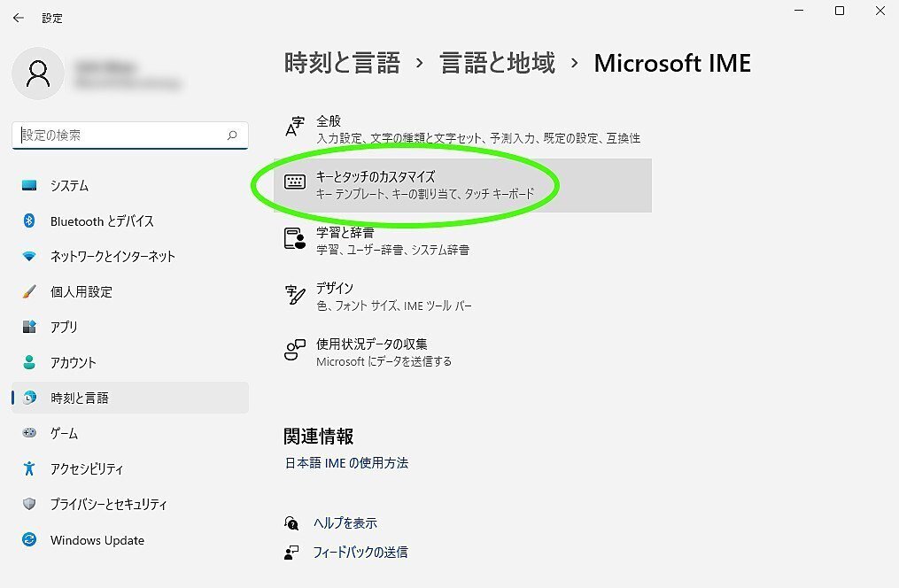The width and height of the screenshot is (899, 588).
Task: Open Windows Update in the sidebar
Action: pyautogui.click(x=130, y=539)
